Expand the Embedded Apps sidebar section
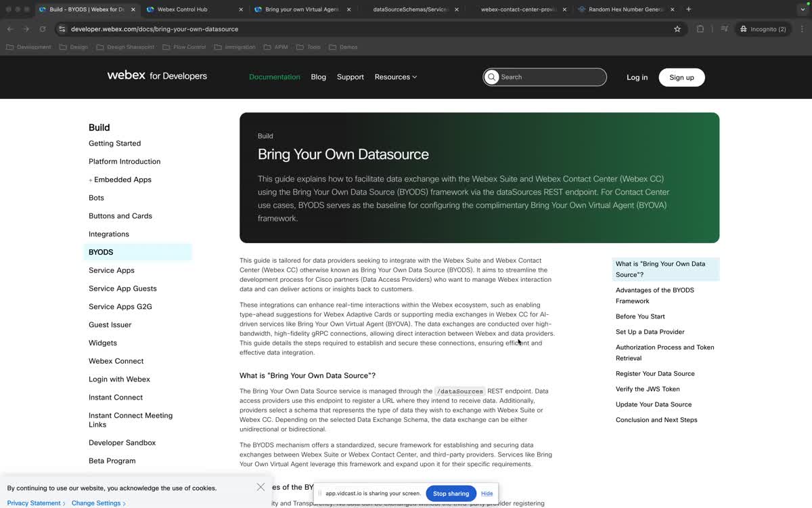This screenshot has width=812, height=508. (x=91, y=180)
